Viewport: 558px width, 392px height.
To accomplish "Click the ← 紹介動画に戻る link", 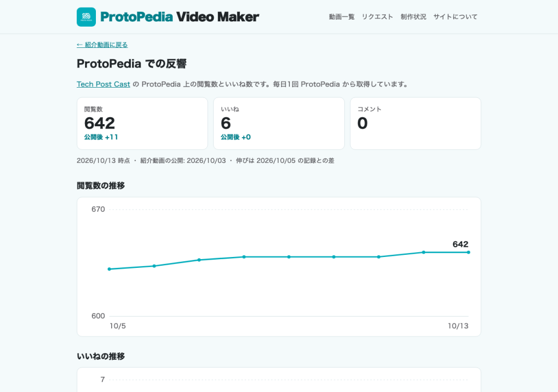I will pos(102,45).
